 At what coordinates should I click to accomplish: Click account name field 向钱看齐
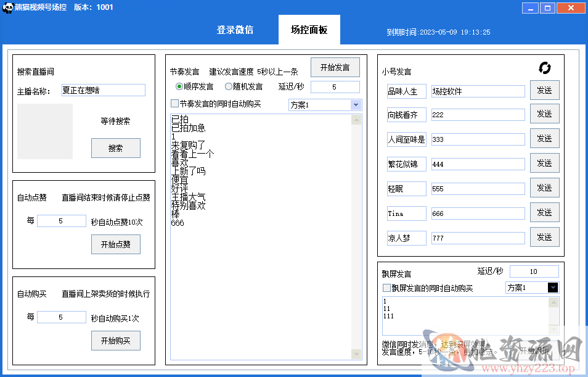407,115
